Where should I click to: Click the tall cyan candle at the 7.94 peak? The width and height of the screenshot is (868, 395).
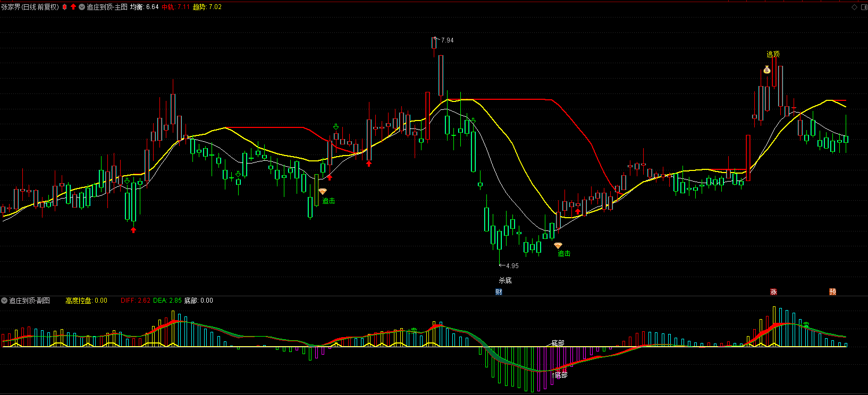[434, 43]
